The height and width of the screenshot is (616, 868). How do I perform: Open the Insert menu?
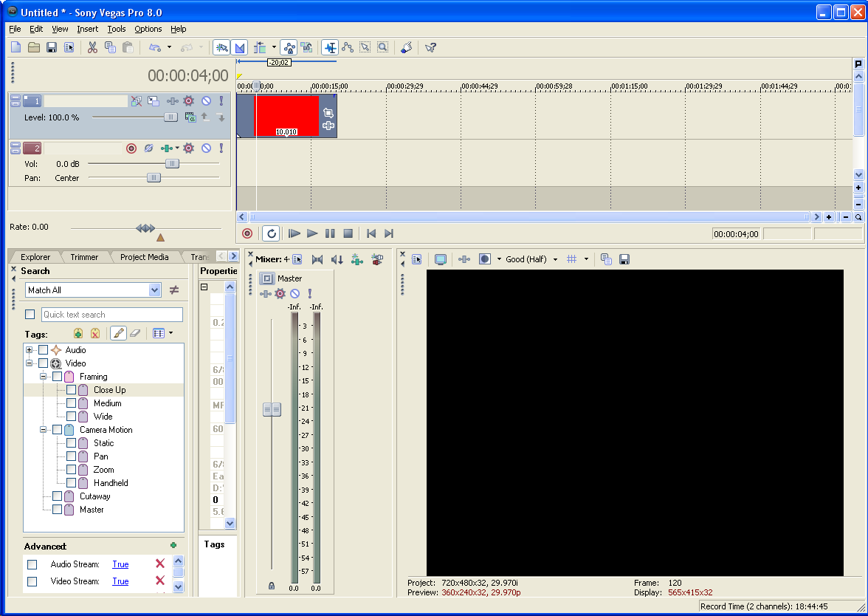87,29
